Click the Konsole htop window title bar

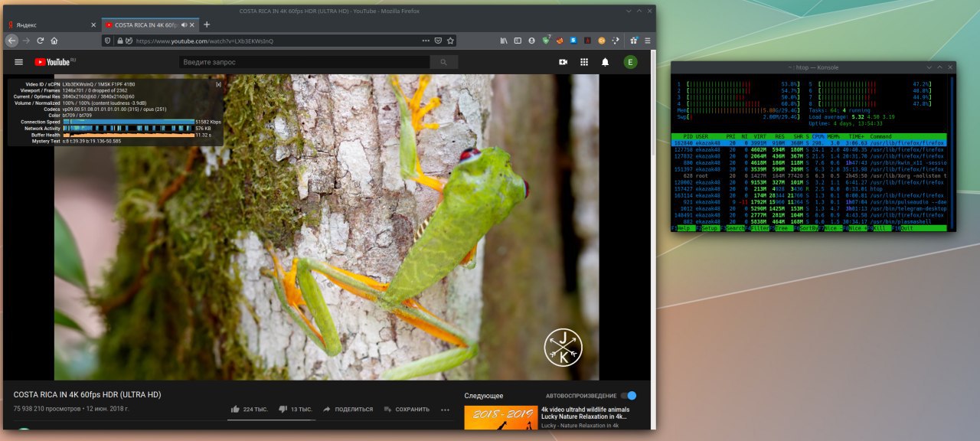click(813, 67)
